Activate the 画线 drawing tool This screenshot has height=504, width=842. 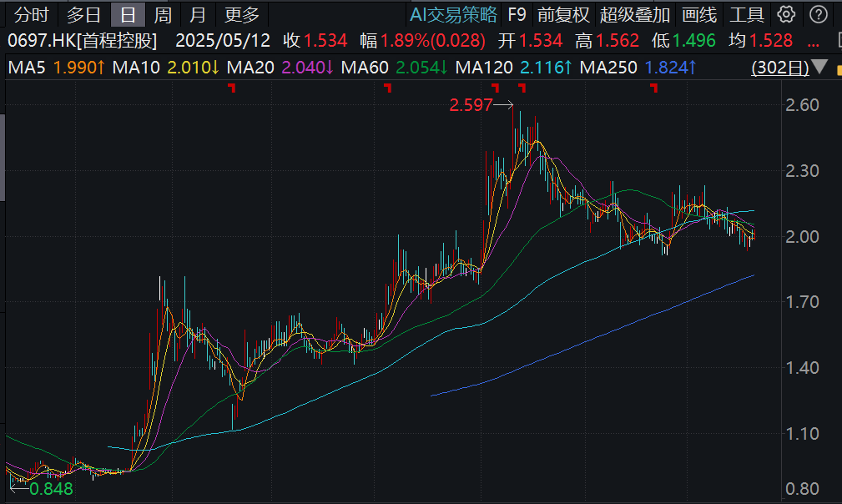[699, 14]
